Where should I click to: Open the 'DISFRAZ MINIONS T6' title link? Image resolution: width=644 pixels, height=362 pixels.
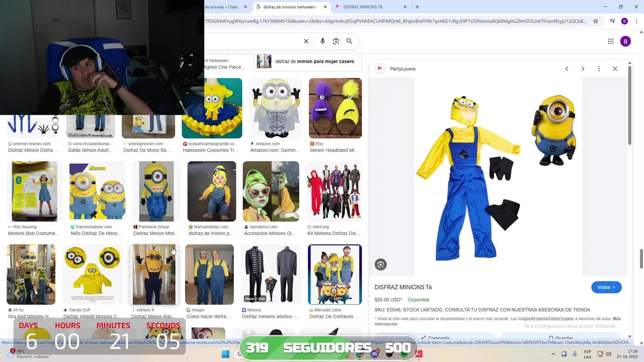(403, 287)
